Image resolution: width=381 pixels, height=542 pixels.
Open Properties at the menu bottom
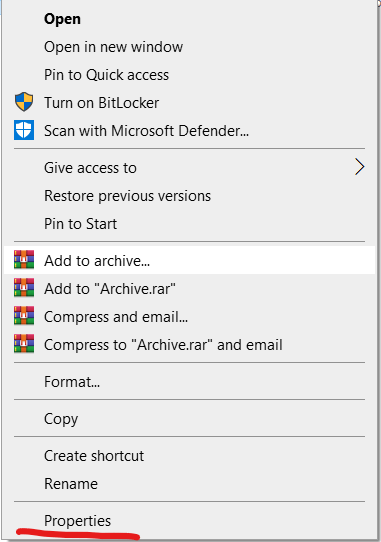(189, 521)
